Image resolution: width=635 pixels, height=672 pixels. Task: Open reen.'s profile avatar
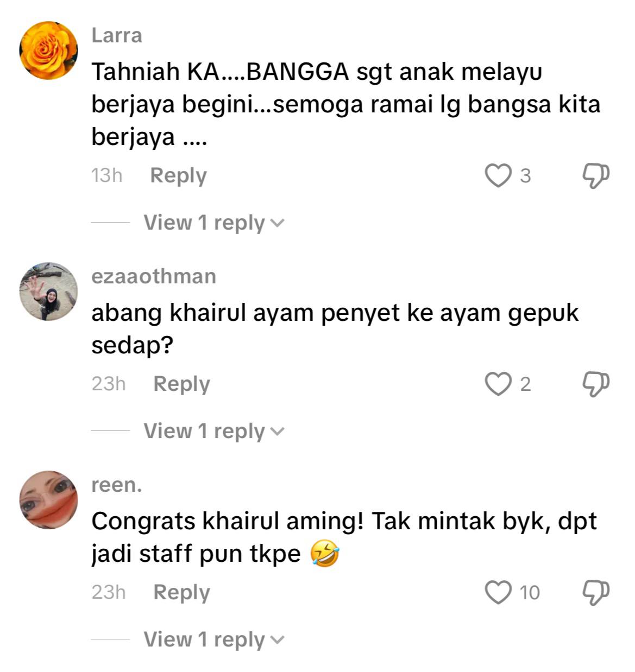coord(48,500)
